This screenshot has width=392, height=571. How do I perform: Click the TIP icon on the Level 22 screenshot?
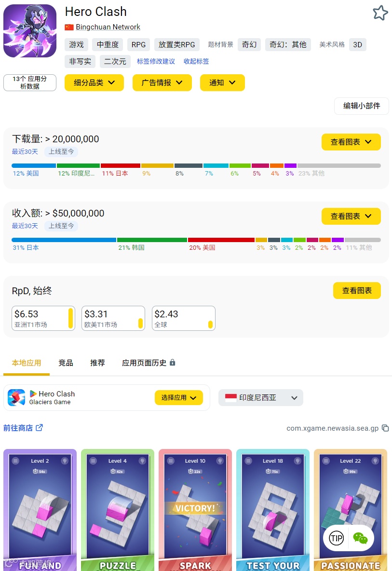coord(337,538)
